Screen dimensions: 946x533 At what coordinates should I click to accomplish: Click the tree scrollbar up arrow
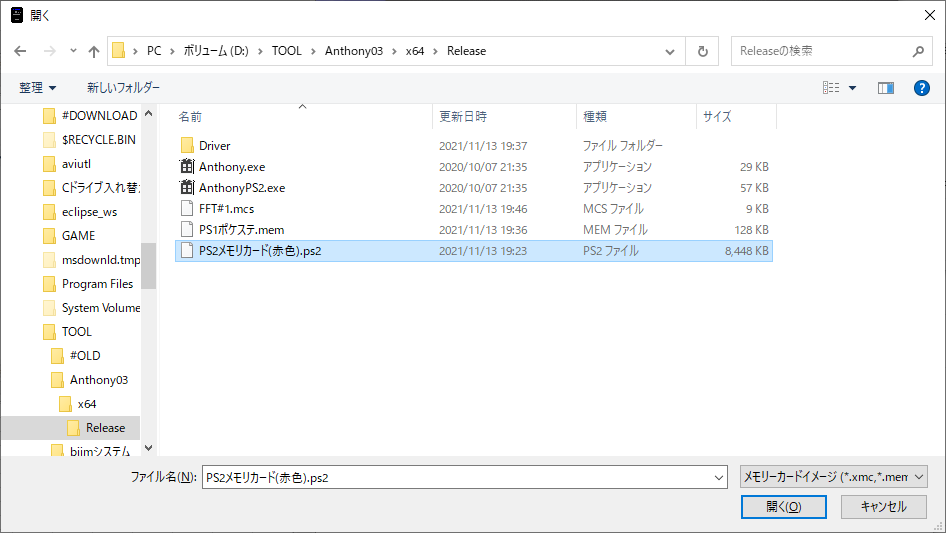click(x=148, y=113)
